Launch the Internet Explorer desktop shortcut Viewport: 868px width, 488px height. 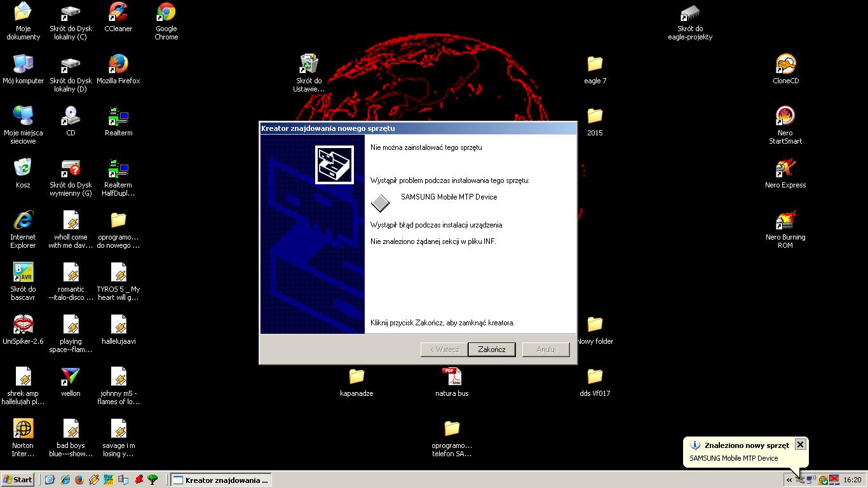click(x=23, y=229)
